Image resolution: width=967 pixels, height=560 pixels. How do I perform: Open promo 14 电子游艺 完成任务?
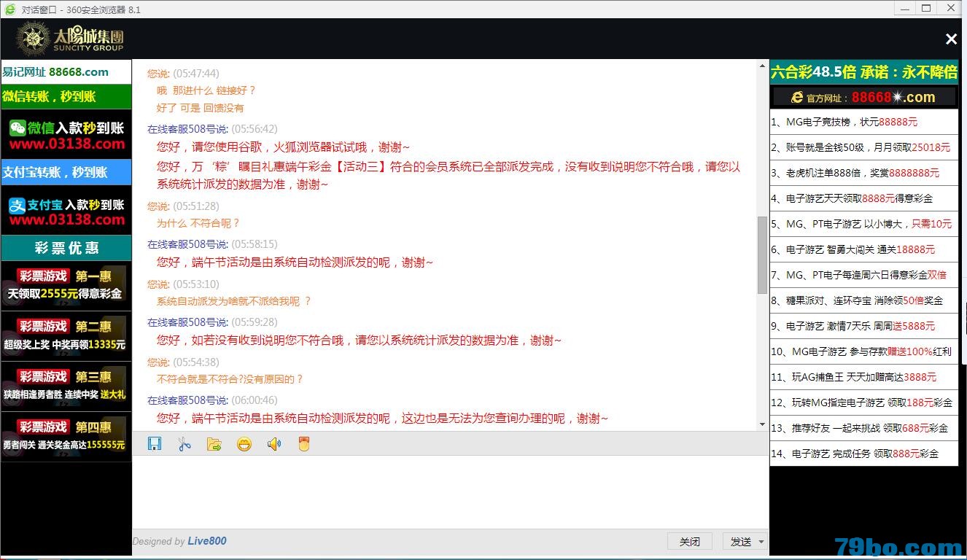(x=864, y=454)
